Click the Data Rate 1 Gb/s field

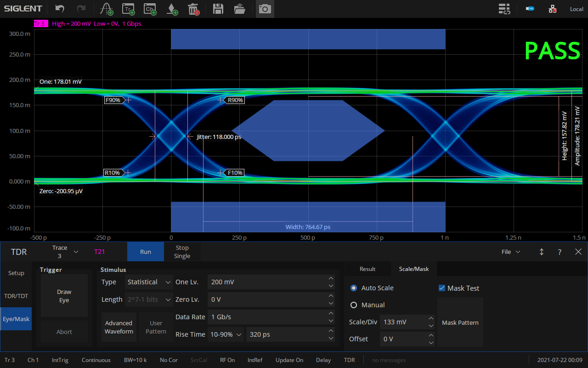[x=266, y=317]
